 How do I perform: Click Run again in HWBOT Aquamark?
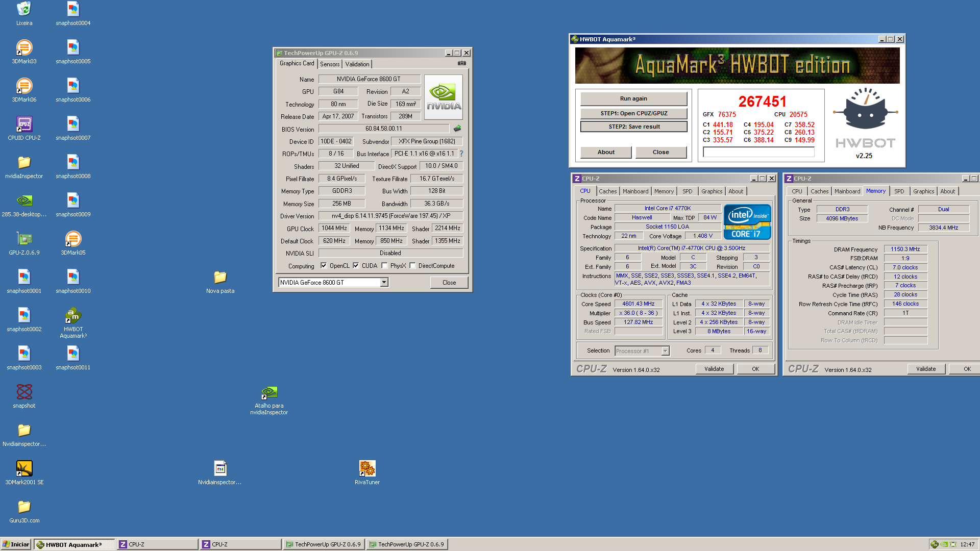click(x=633, y=98)
